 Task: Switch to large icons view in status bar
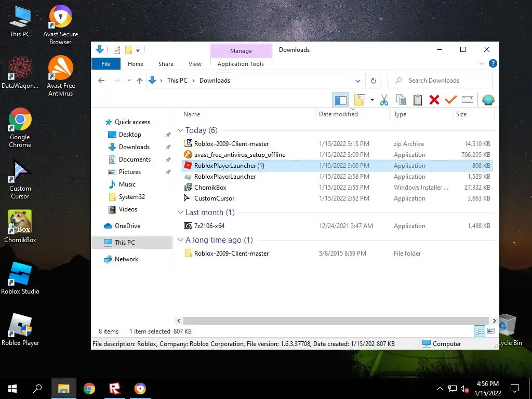491,331
